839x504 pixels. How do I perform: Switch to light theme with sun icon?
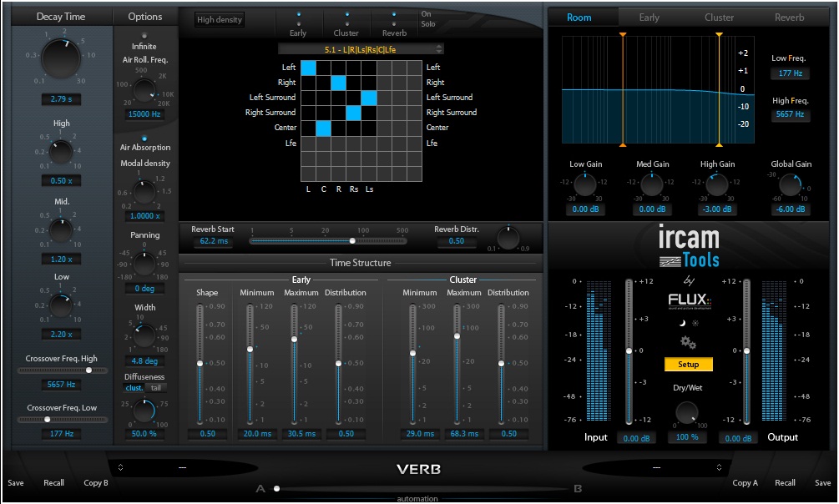point(695,324)
